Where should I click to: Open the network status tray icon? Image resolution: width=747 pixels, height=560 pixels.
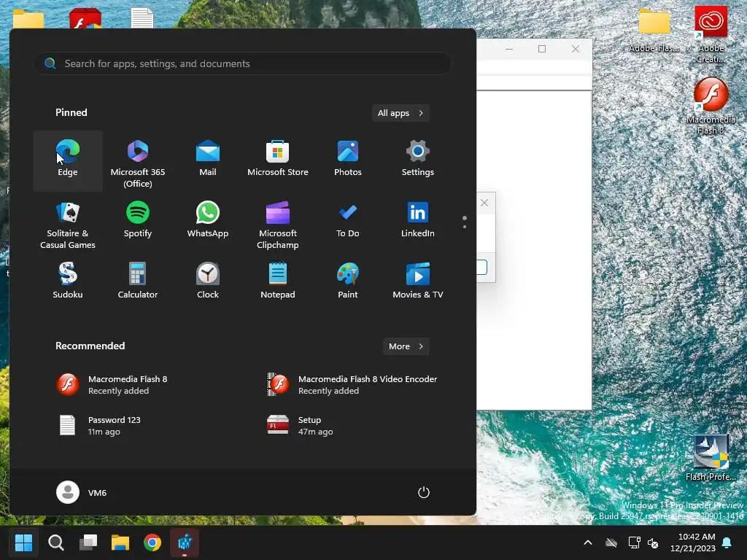click(634, 542)
